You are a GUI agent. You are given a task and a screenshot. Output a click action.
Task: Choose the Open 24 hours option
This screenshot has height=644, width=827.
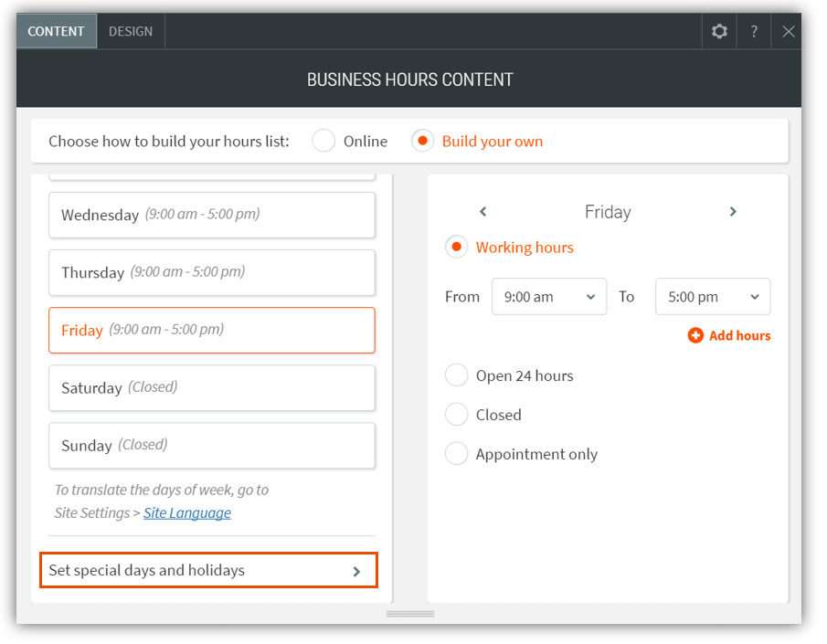[457, 375]
